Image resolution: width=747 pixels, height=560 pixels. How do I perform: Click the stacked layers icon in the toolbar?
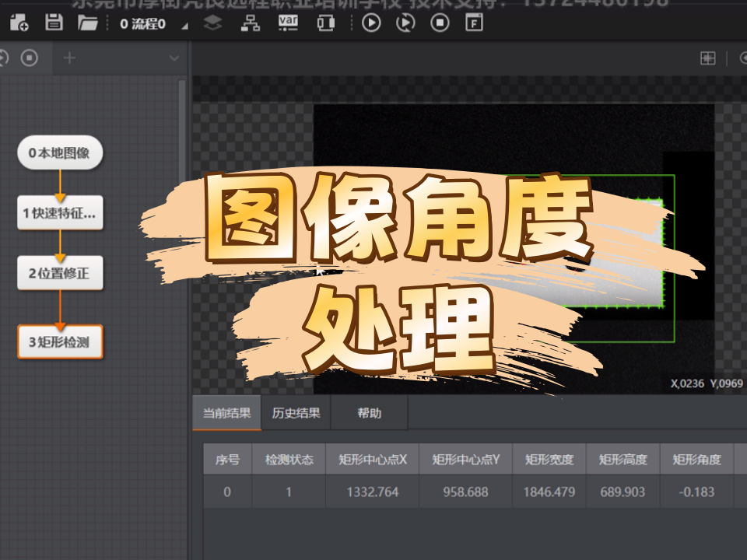212,23
